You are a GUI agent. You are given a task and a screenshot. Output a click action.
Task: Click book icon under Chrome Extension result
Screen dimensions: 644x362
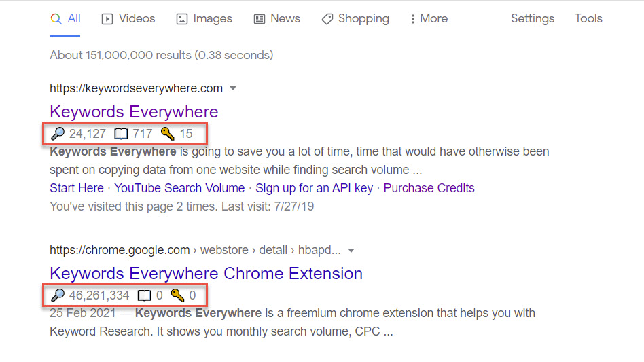coord(144,295)
